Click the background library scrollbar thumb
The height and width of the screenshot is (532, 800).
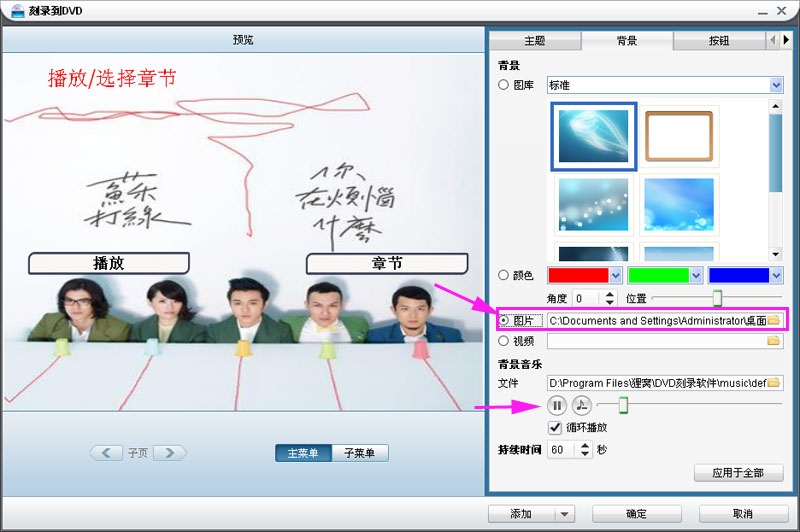[776, 153]
